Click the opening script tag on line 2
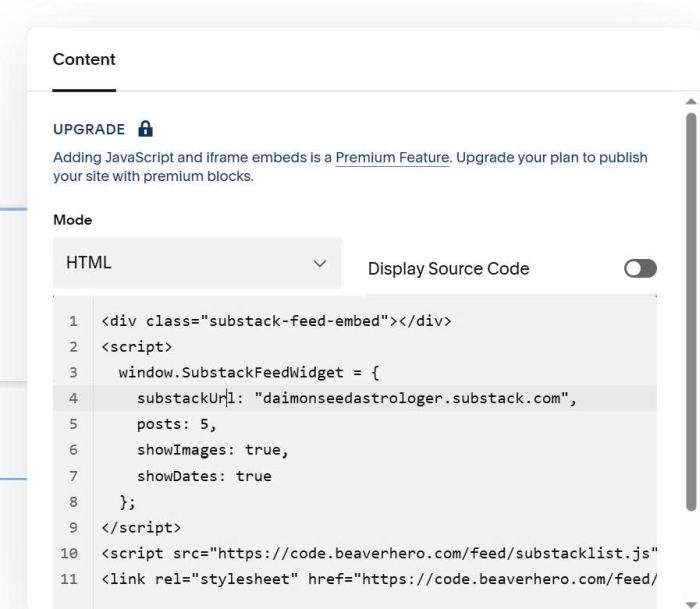The image size is (700, 609). click(x=137, y=347)
